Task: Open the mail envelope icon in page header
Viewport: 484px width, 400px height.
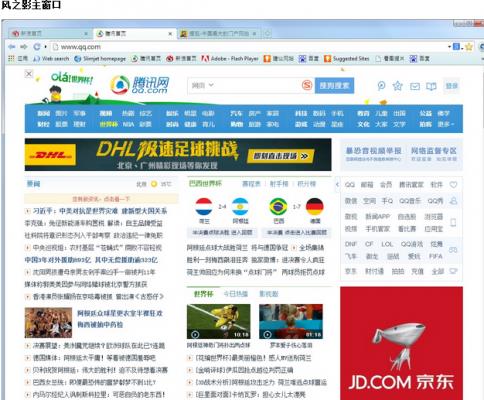Action: 415,86
